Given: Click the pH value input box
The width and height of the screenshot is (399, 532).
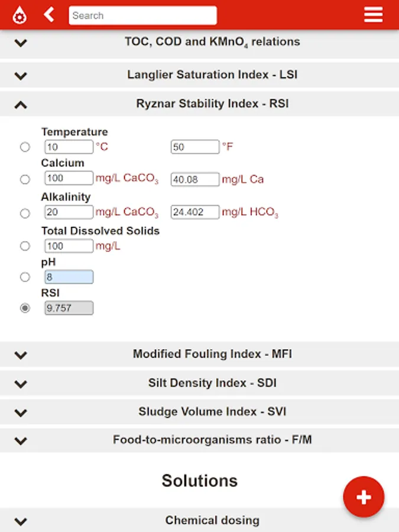Looking at the screenshot, I should (x=69, y=277).
